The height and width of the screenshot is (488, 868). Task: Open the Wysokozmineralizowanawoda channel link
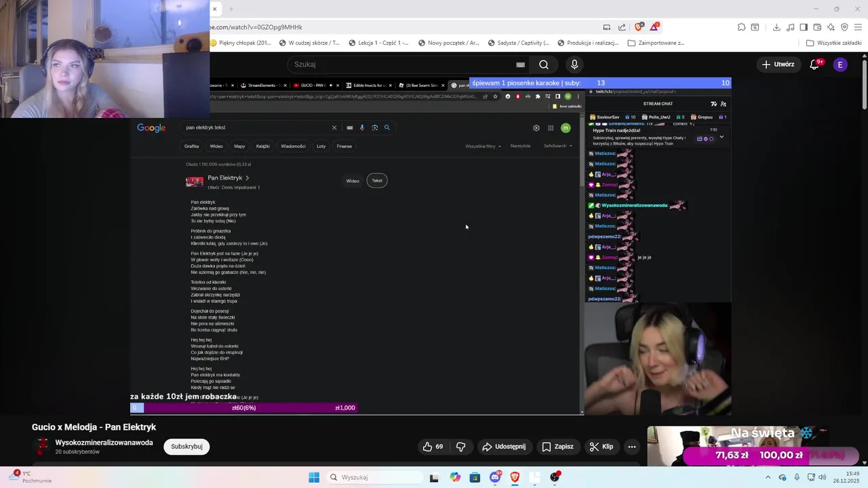coord(104,443)
